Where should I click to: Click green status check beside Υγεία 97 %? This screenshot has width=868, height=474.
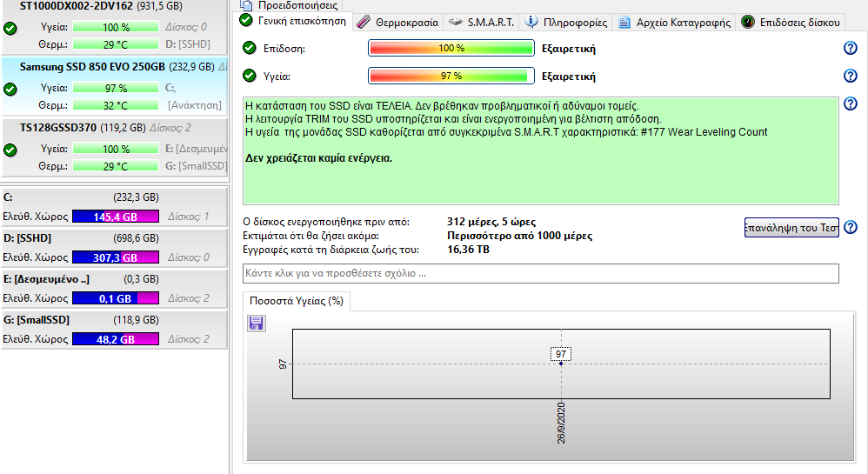point(250,76)
